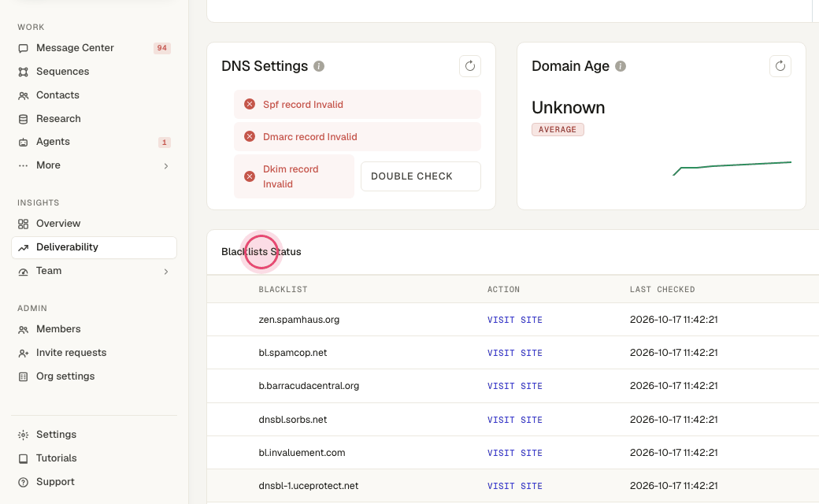819x504 pixels.
Task: Click Agents notification badge 1
Action: click(165, 142)
